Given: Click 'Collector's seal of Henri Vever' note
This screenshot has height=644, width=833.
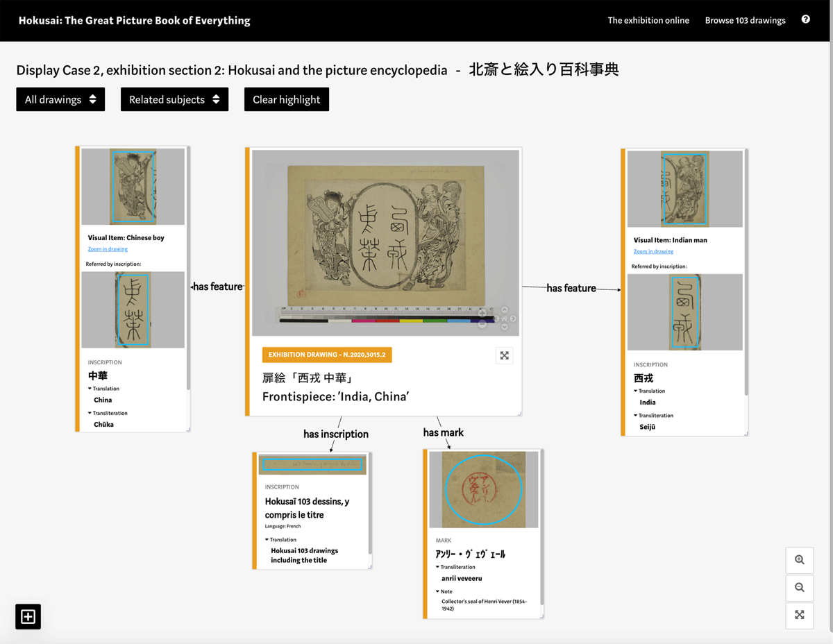Looking at the screenshot, I should tap(485, 605).
